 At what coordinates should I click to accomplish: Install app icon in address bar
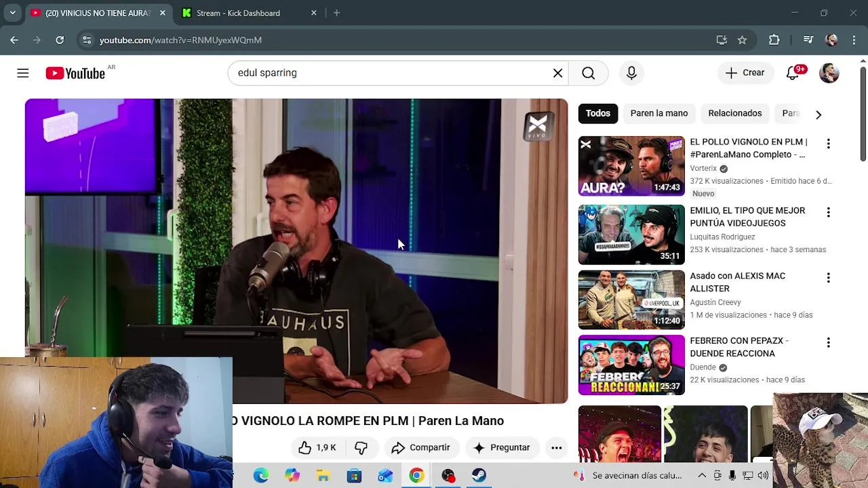tap(722, 40)
